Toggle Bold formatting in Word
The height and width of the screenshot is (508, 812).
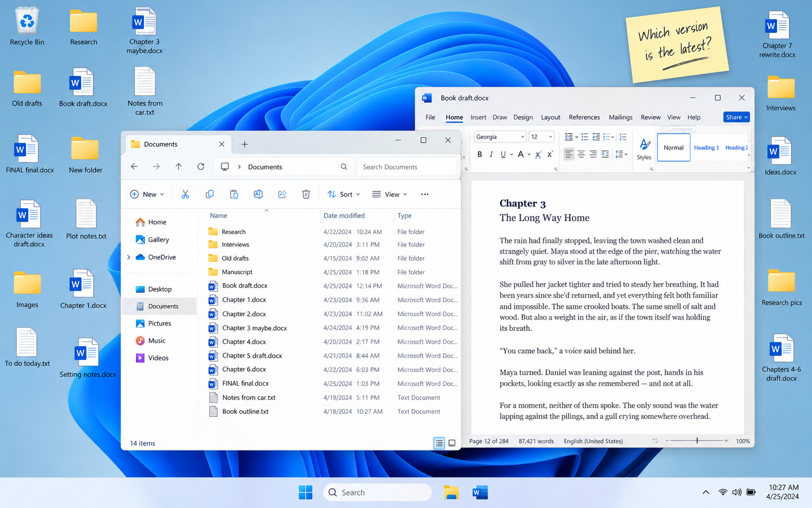point(480,154)
